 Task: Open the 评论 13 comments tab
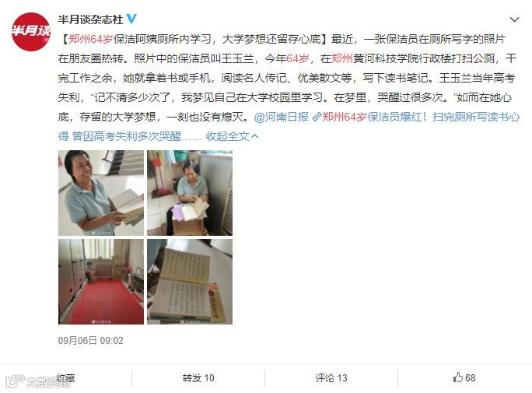331,377
